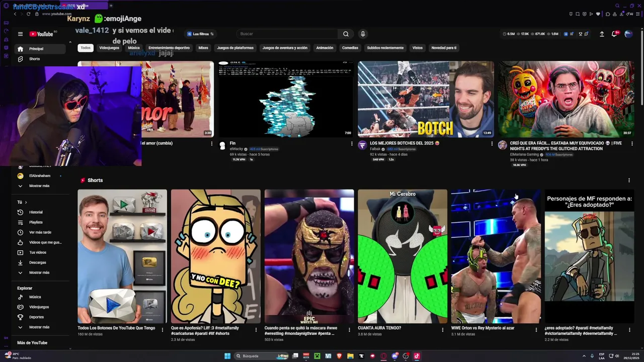
Task: Open the MrBeast YouTube buttons short
Action: [122, 256]
